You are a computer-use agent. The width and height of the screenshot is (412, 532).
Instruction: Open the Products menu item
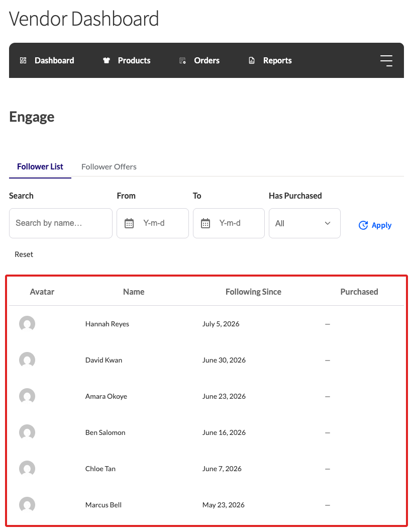[134, 60]
